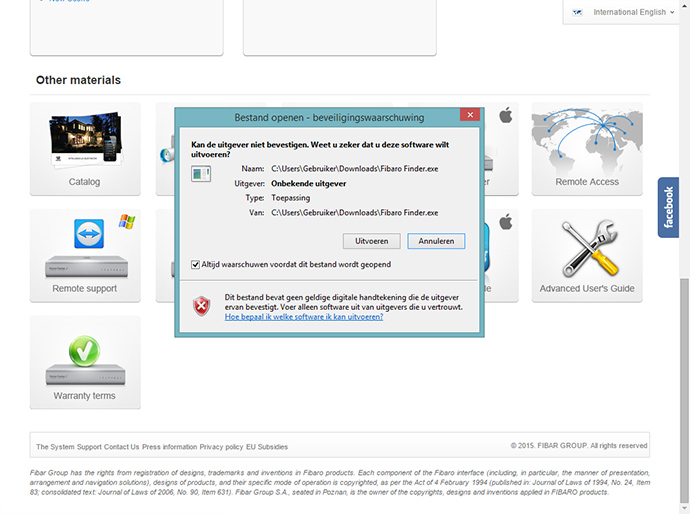Click the red shield warning icon
This screenshot has height=514, width=690.
202,306
